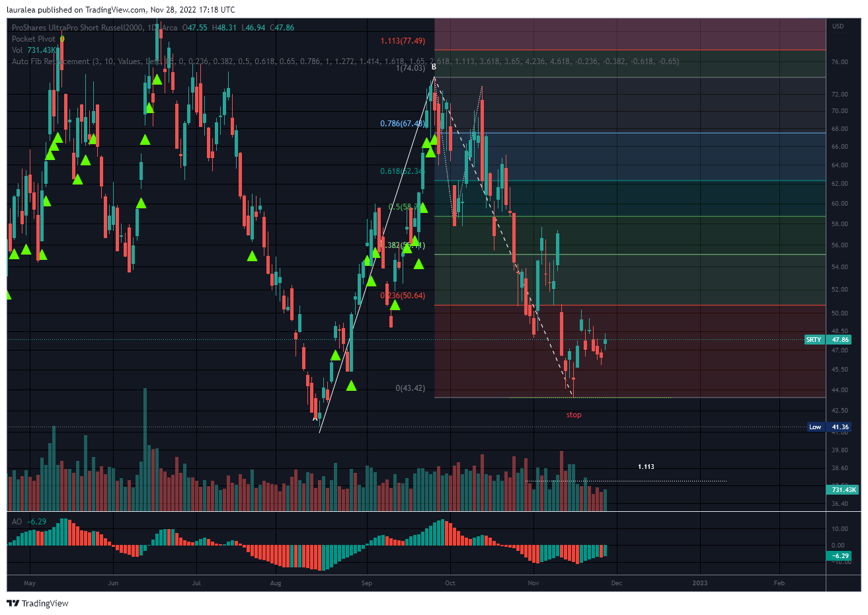Click the AO indicator legend label
The width and height of the screenshot is (868, 615).
point(17,522)
